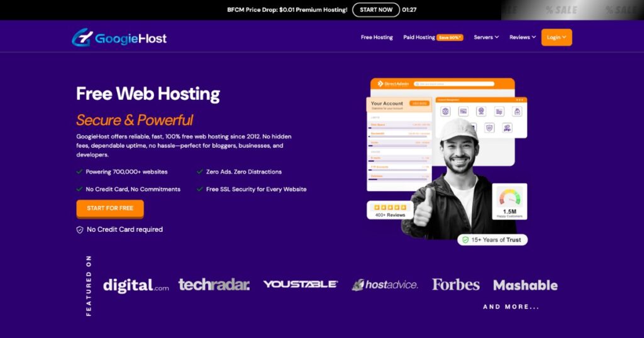
Task: Click the 1.5M Happy Customers gauge card
Action: (509, 202)
